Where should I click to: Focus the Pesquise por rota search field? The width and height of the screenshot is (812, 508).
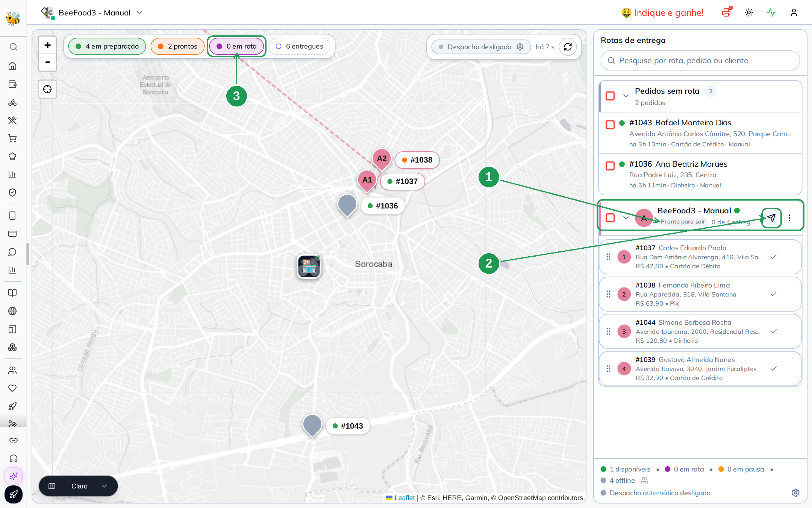[700, 61]
